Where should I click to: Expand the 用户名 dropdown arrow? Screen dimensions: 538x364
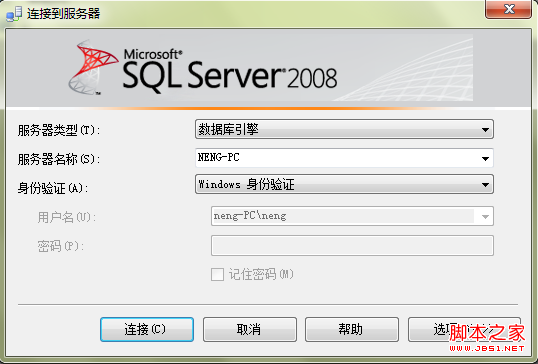pyautogui.click(x=485, y=216)
